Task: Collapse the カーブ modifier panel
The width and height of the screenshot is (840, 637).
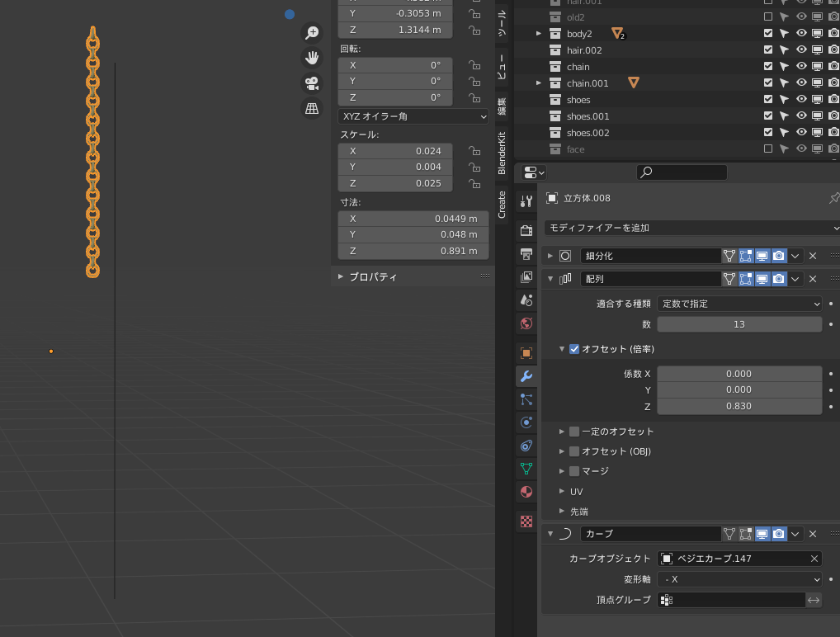Action: (x=550, y=534)
